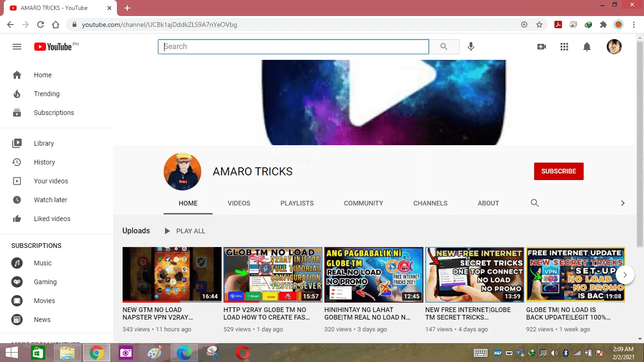Viewport: 644px width, 362px height.
Task: Navigate back in the browser
Action: 10,25
